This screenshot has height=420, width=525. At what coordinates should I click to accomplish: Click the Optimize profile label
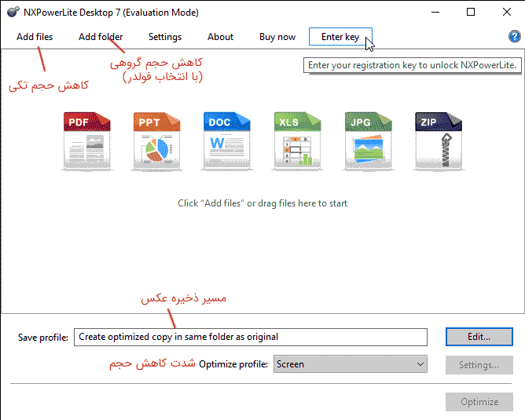pyautogui.click(x=233, y=364)
